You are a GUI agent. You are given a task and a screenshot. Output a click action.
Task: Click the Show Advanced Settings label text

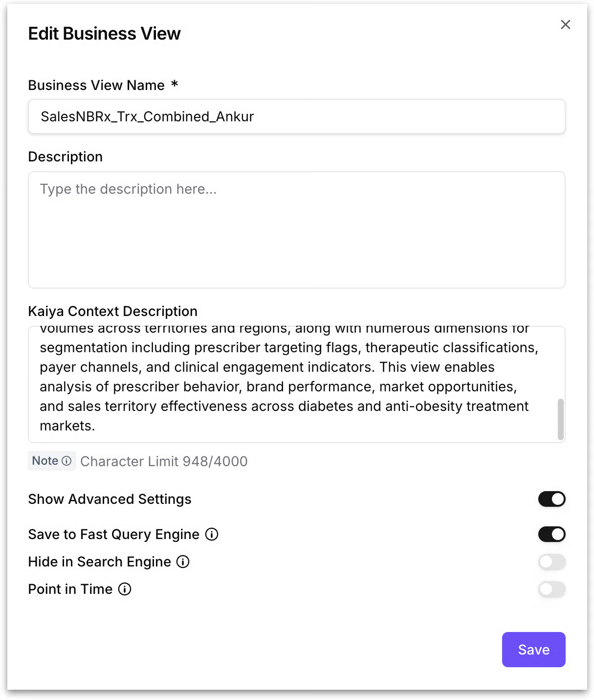click(x=110, y=499)
